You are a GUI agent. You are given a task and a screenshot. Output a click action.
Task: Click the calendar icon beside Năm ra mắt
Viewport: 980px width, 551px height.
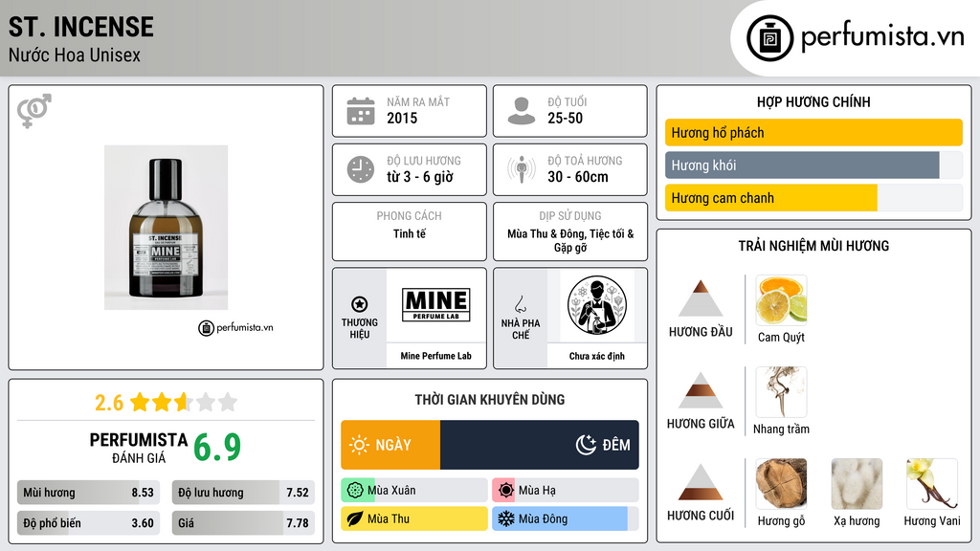click(361, 111)
